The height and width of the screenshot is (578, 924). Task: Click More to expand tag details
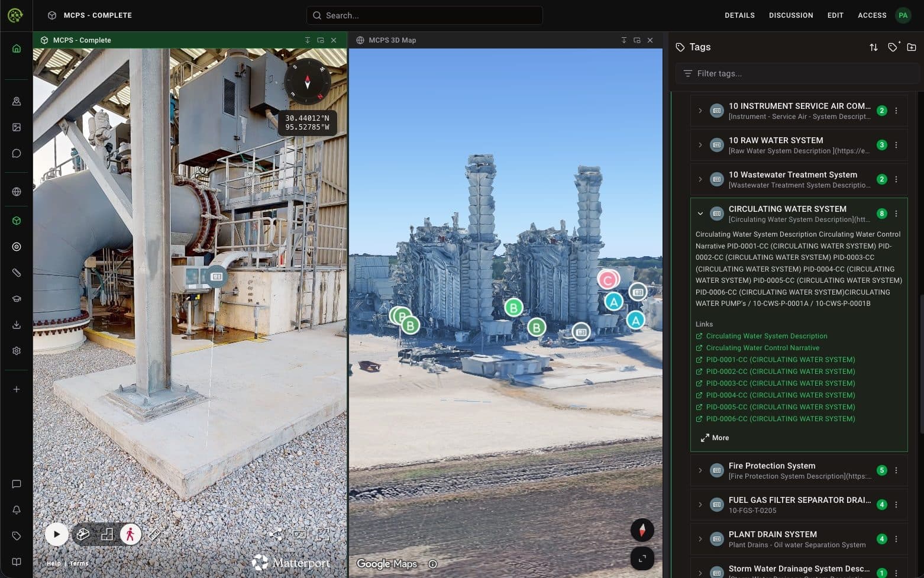[x=715, y=438]
